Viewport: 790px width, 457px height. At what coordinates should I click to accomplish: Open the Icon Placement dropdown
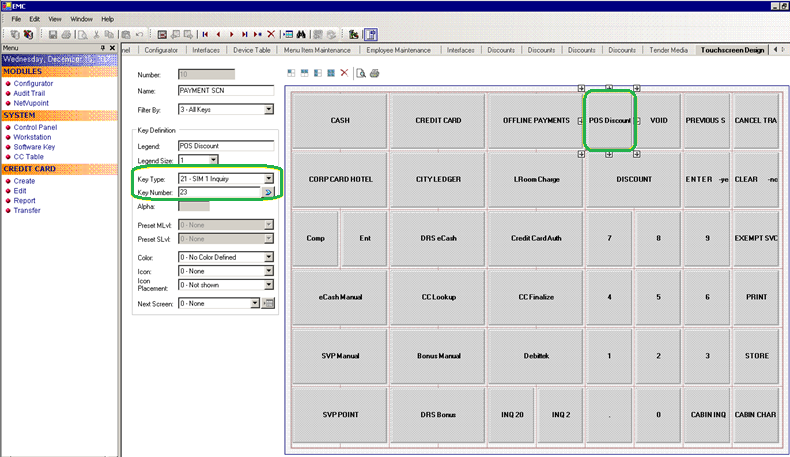click(269, 285)
